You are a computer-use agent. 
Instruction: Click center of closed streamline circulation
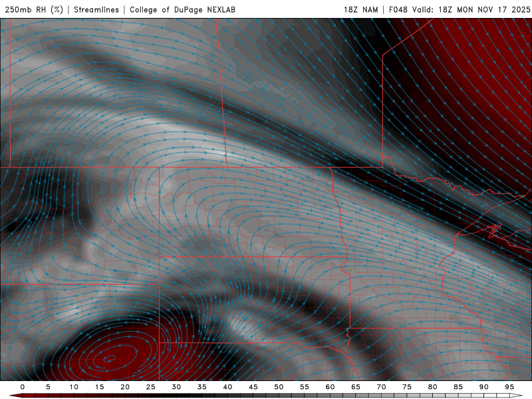click(x=110, y=358)
